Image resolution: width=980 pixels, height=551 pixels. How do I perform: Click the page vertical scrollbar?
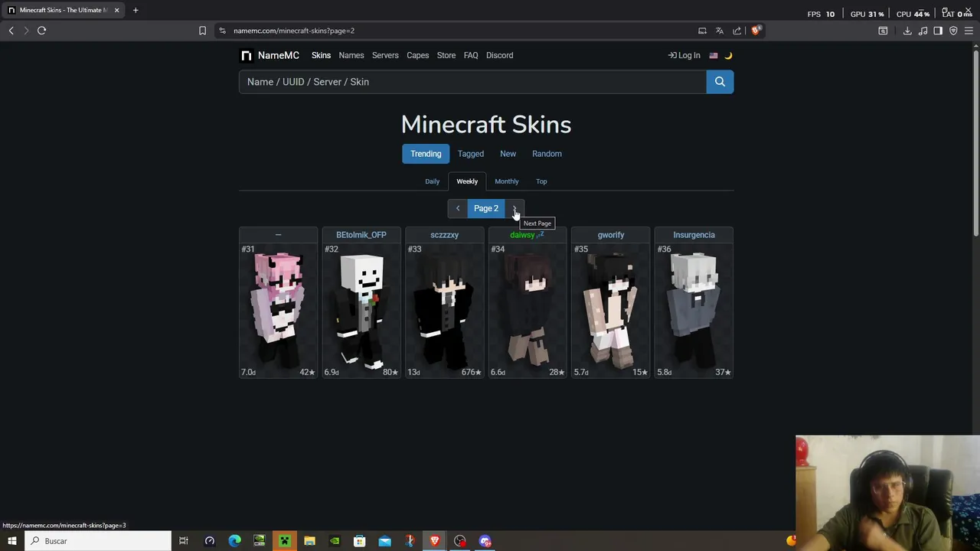[x=975, y=142]
